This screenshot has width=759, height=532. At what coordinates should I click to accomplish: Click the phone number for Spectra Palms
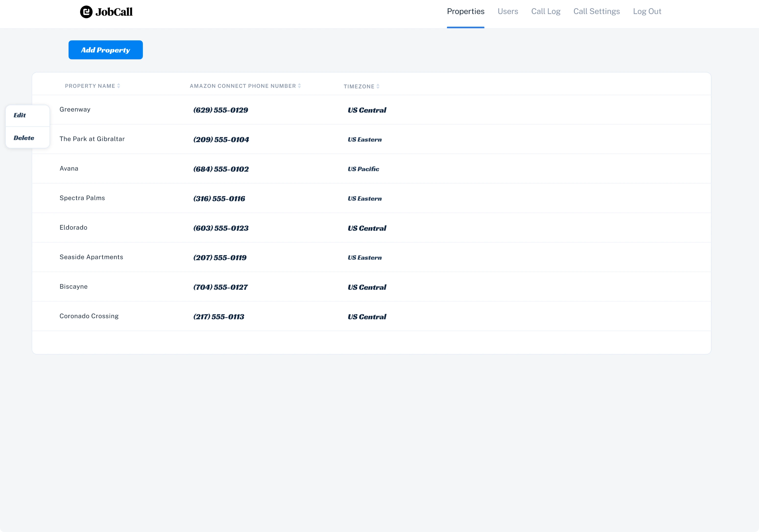point(219,198)
